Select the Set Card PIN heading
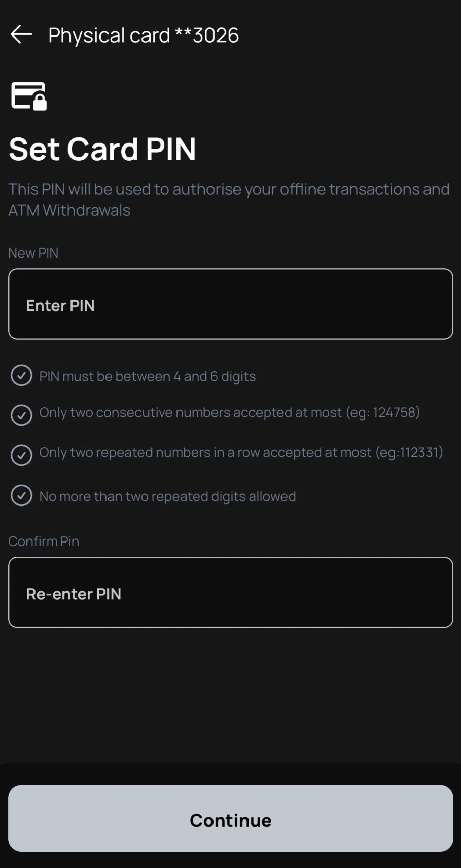 point(102,149)
